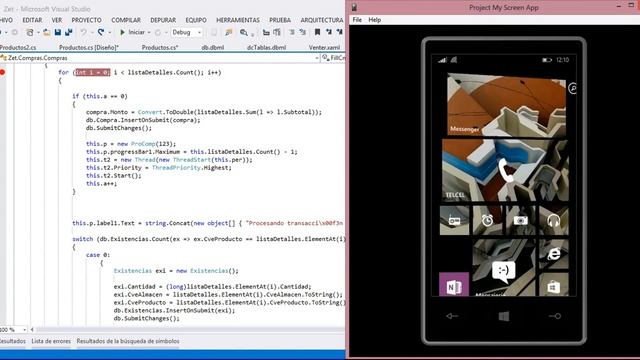
Task: Open the VER menu
Action: [57, 20]
